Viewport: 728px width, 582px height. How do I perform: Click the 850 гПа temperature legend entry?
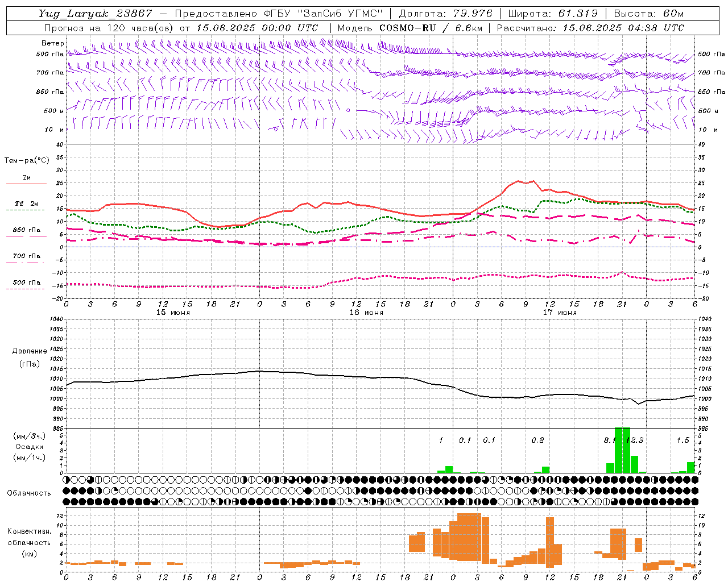26,230
